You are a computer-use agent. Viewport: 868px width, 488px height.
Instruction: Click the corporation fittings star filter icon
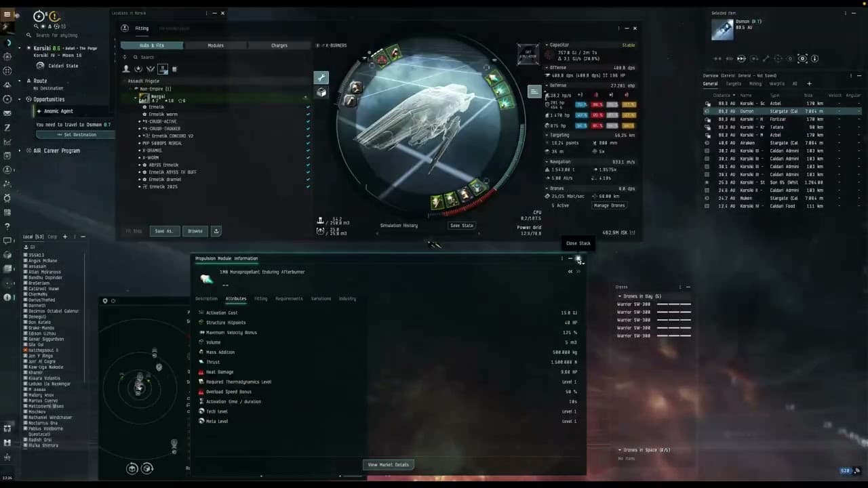tap(138, 68)
